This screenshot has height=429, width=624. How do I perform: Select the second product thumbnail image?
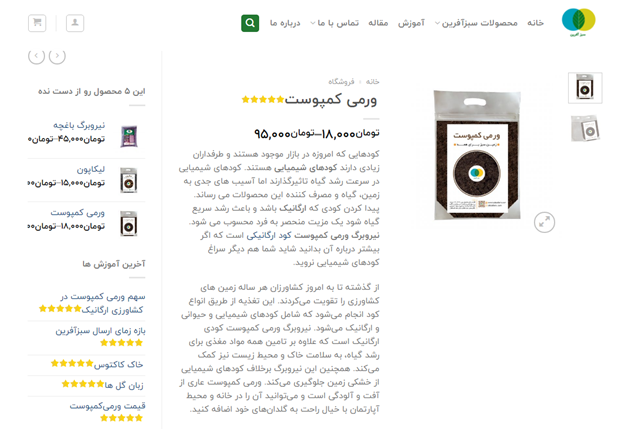[x=585, y=129]
